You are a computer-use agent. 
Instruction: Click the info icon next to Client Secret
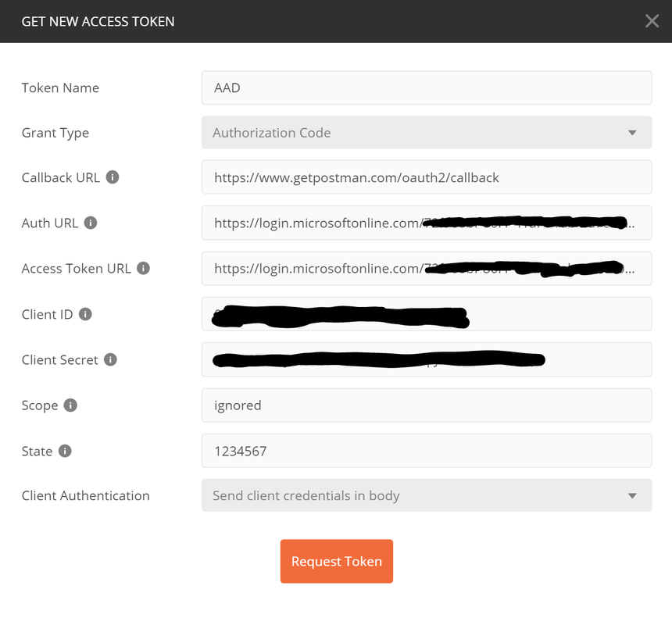pos(110,359)
